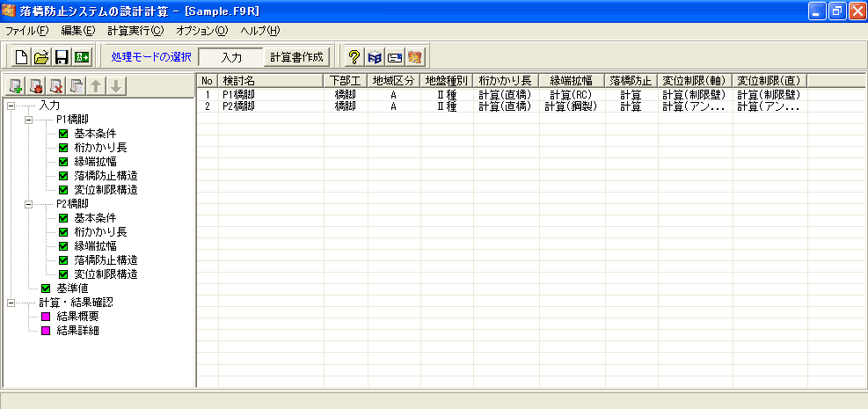The image size is (868, 409).
Task: Click the orange version info icon
Action: [414, 57]
